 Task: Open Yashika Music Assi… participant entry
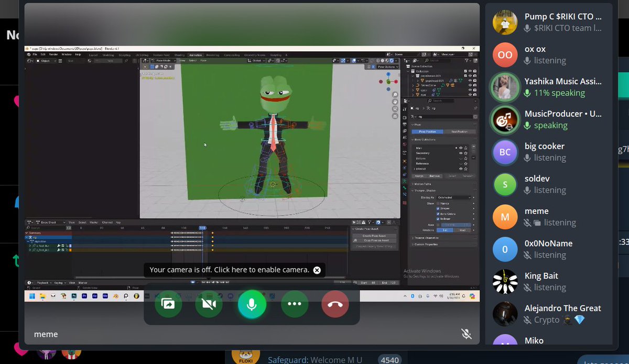tap(548, 87)
